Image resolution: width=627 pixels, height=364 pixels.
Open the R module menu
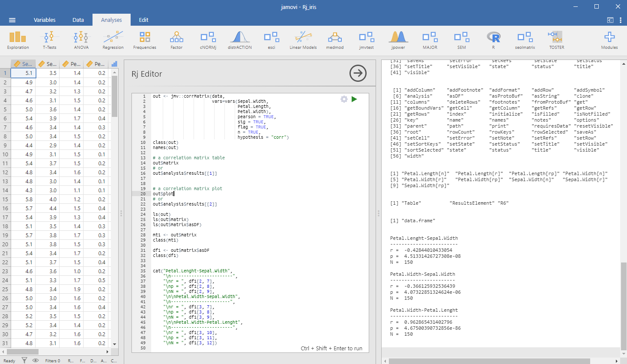[493, 40]
